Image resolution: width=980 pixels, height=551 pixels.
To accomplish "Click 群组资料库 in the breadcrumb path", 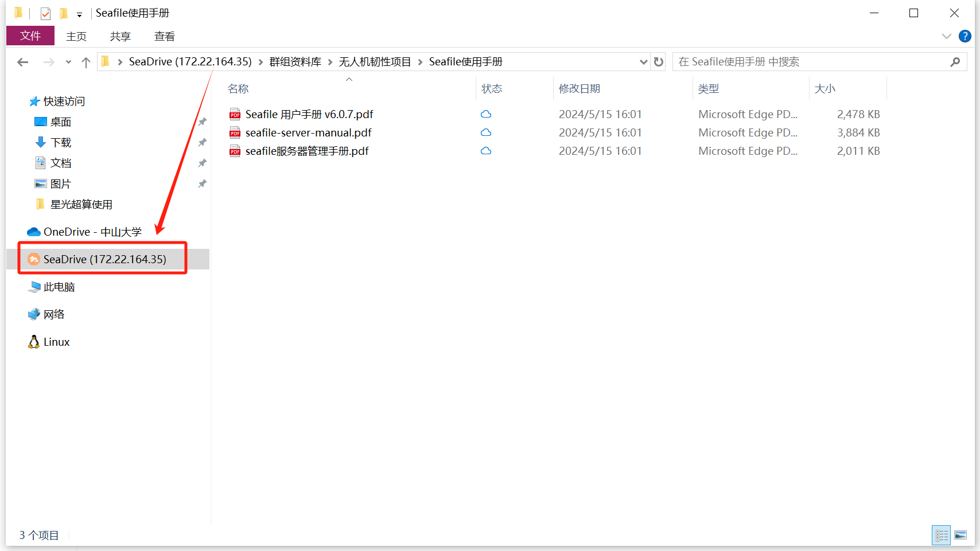I will click(295, 62).
